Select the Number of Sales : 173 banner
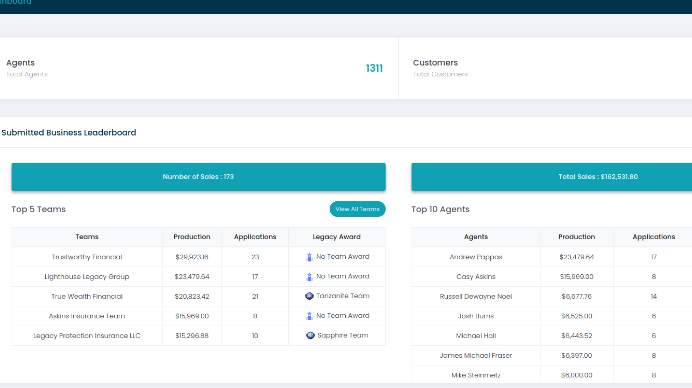The image size is (692, 388). coord(199,177)
